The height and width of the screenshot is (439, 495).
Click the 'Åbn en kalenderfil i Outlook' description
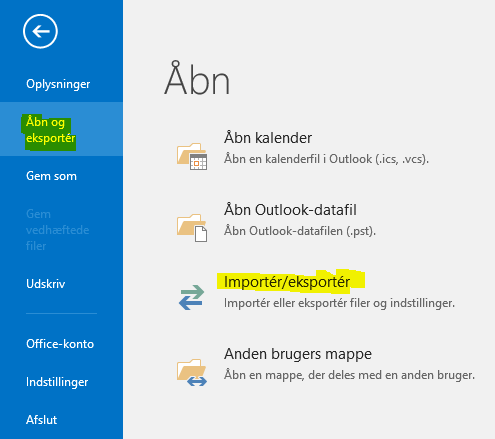tap(326, 159)
